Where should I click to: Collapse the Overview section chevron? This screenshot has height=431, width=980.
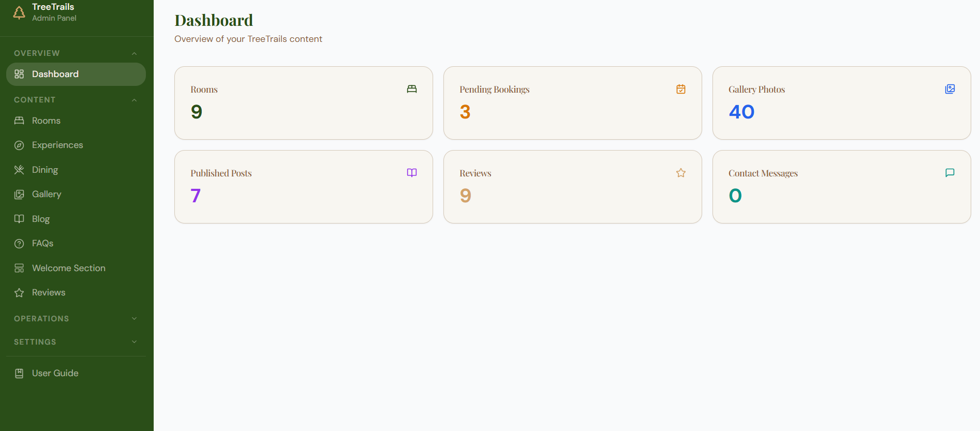[135, 53]
